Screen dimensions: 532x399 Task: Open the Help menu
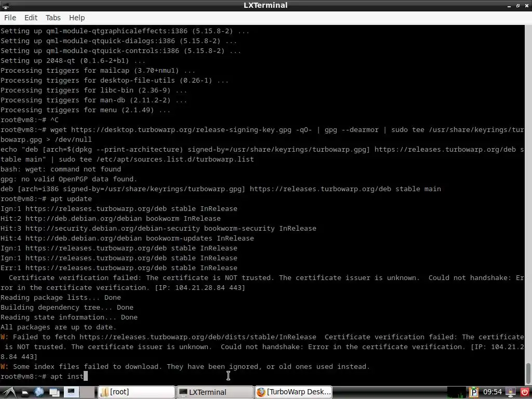tap(77, 18)
